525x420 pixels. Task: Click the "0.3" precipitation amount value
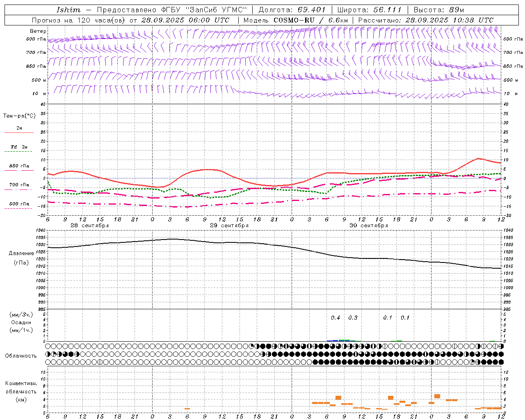point(353,318)
